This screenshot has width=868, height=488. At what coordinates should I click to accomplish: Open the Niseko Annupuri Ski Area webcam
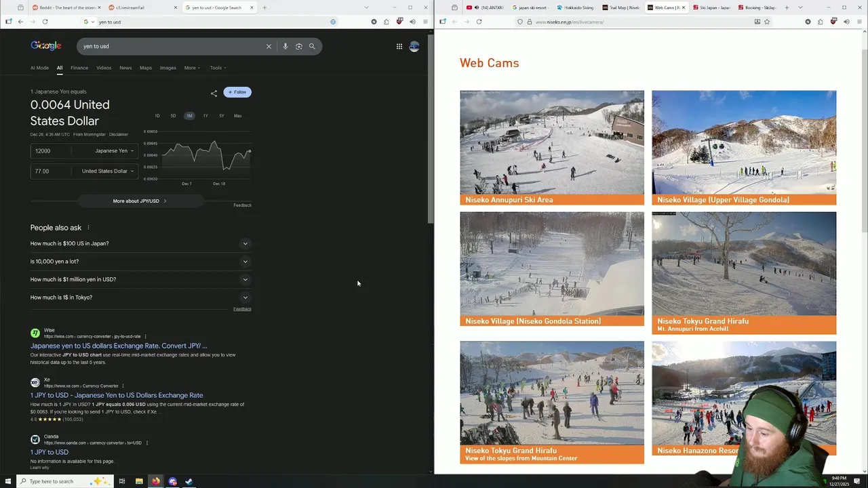click(552, 148)
